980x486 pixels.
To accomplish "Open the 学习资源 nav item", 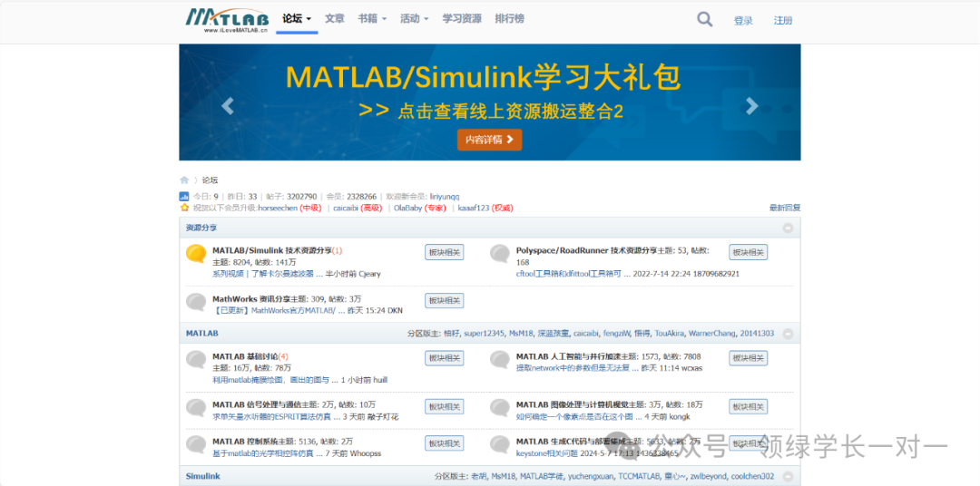I will tap(462, 19).
